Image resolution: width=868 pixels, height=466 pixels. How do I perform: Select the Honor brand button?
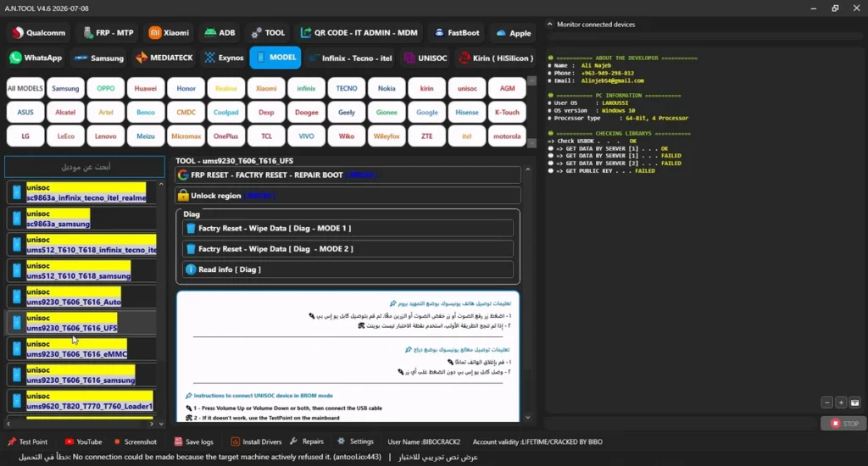[186, 89]
